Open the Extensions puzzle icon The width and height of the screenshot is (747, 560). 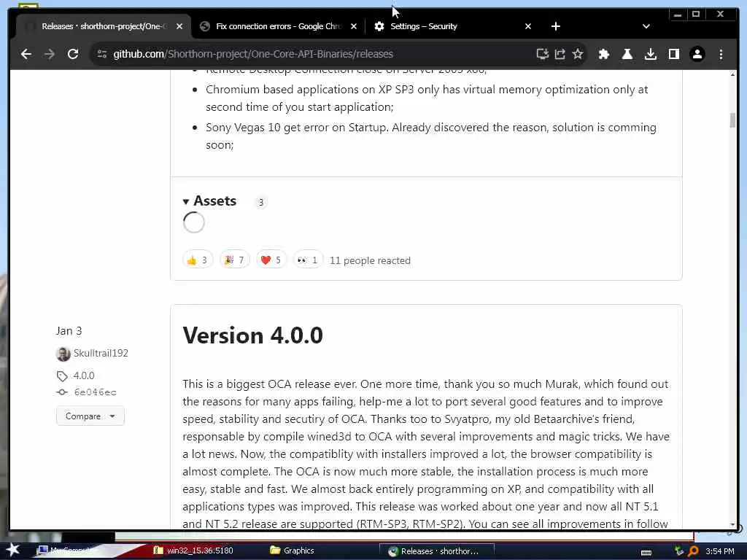(603, 54)
